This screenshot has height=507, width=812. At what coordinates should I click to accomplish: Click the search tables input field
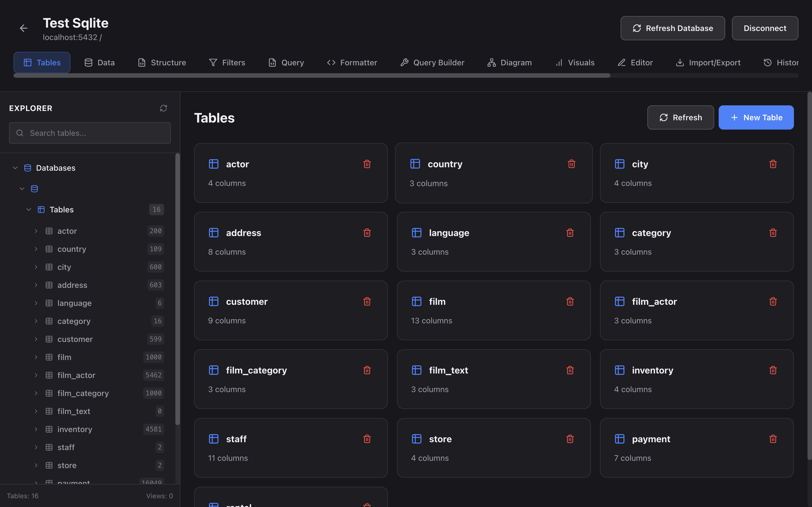pyautogui.click(x=90, y=133)
